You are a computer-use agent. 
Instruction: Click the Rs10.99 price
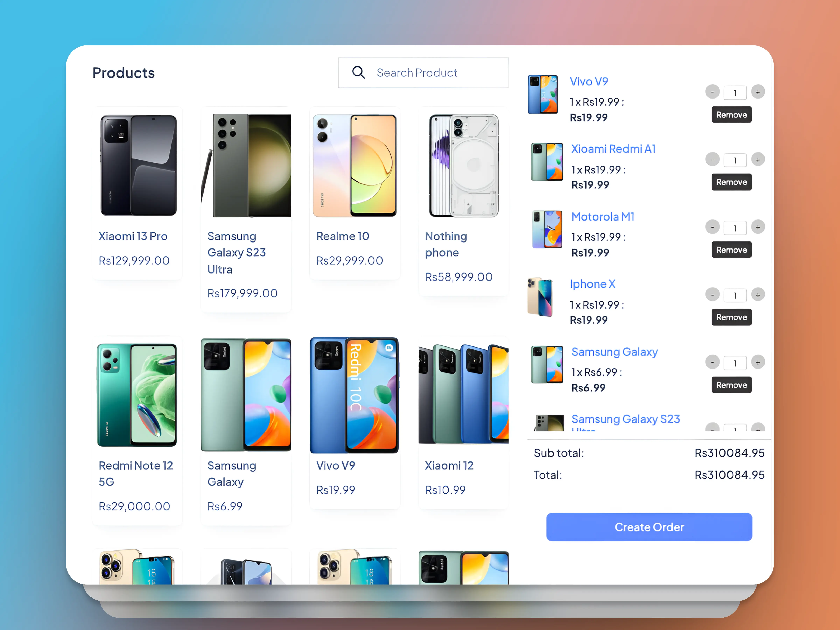tap(445, 490)
